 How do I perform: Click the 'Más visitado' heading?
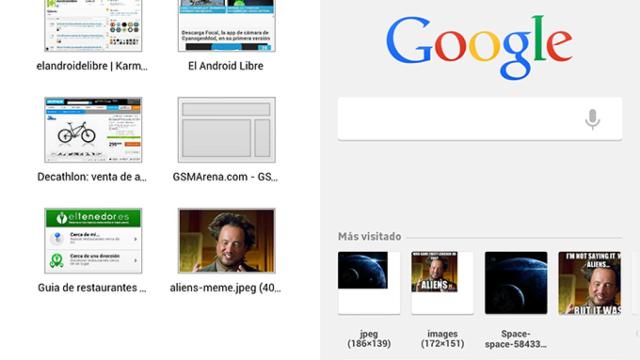[369, 237]
